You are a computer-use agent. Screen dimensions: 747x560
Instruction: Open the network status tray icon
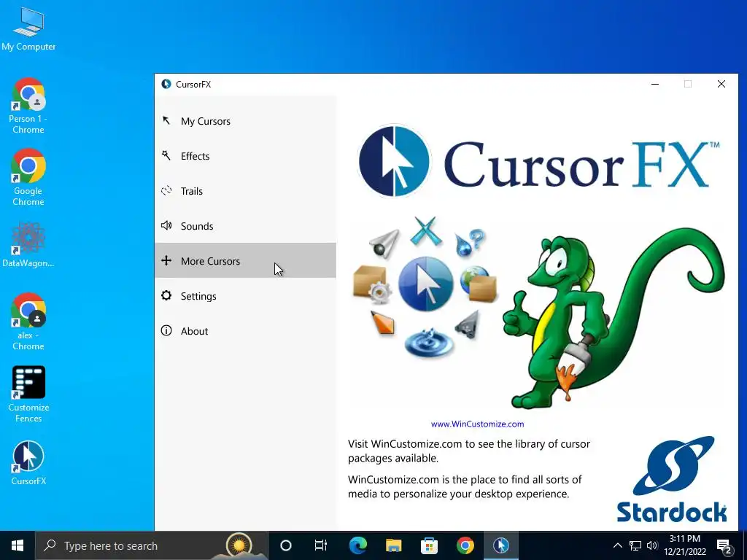click(635, 545)
